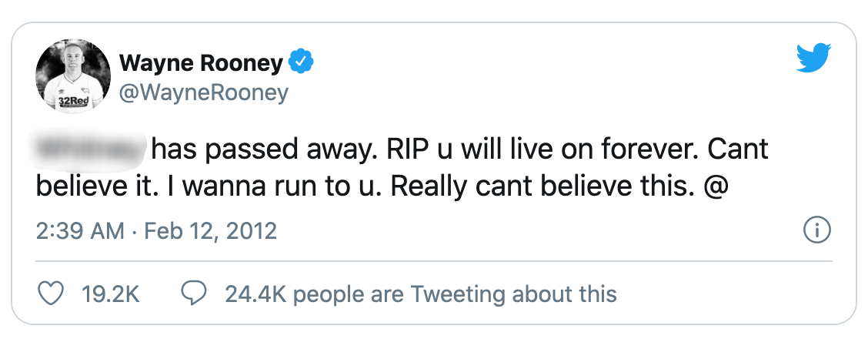Image resolution: width=868 pixels, height=339 pixels.
Task: Click the 19.2K likes count
Action: point(109,294)
